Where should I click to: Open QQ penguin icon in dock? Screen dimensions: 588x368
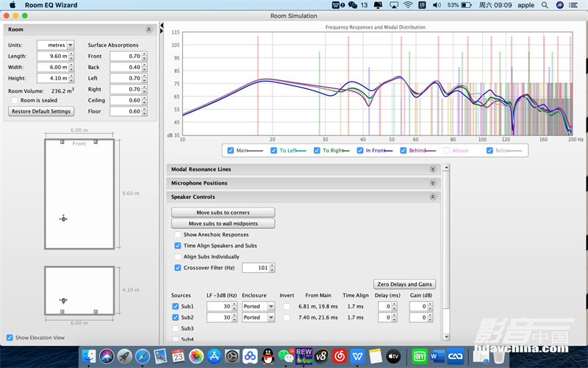268,356
